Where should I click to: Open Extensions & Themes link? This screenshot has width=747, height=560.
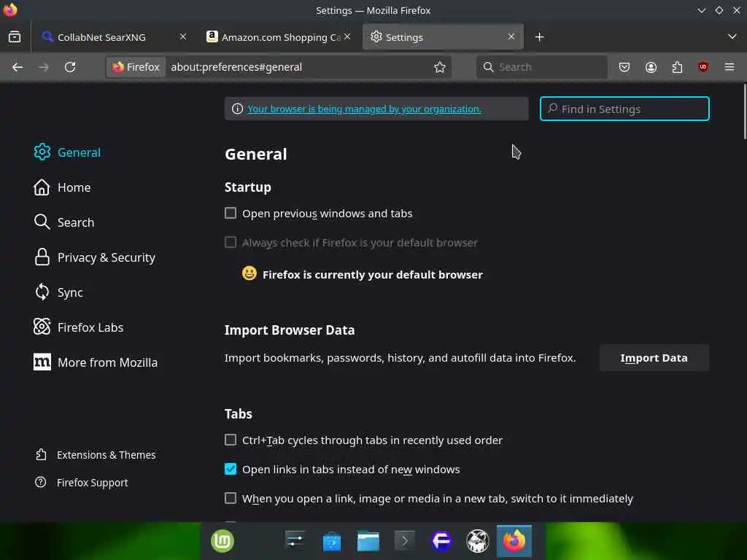tap(96, 455)
